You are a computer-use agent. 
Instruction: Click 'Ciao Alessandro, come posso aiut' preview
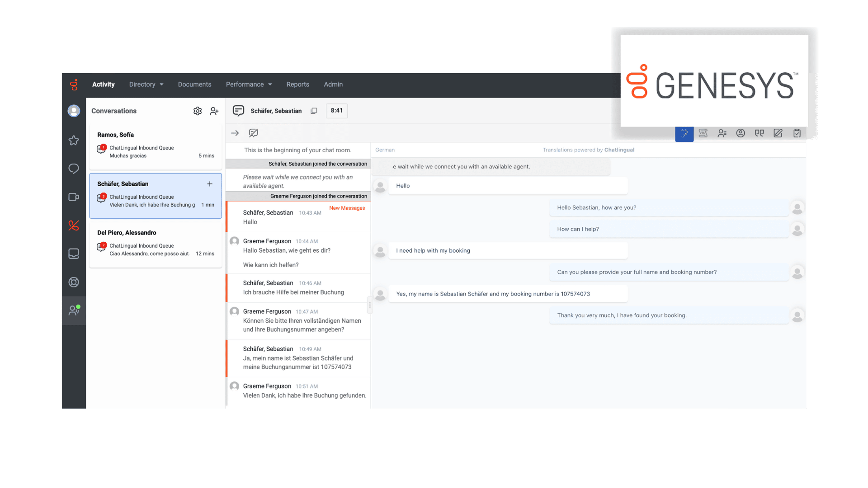(149, 254)
